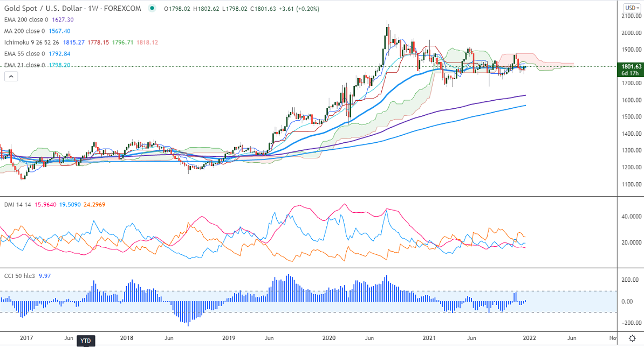Click the 2000.00 price scale label
Screen dimensions: 644x347
coord(631,33)
